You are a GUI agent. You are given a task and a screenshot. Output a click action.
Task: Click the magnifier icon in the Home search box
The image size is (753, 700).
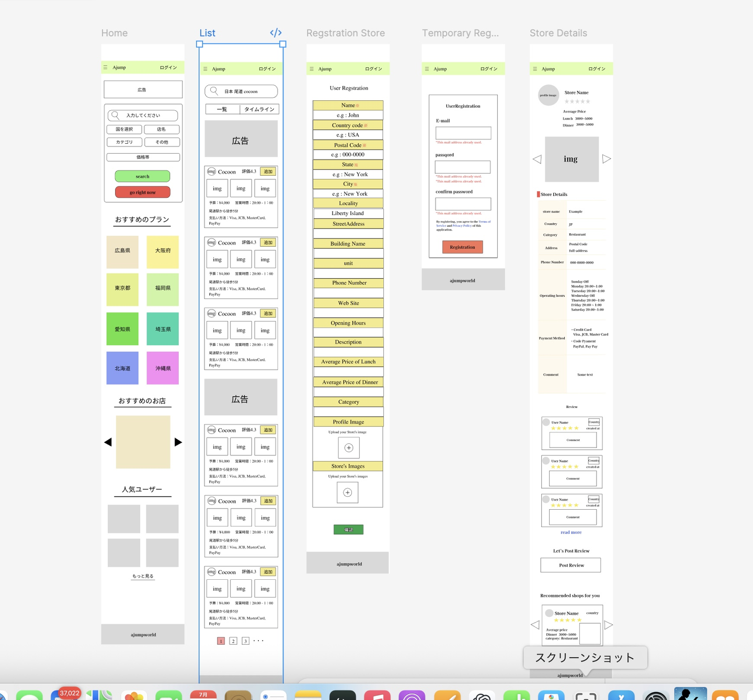[x=115, y=115]
